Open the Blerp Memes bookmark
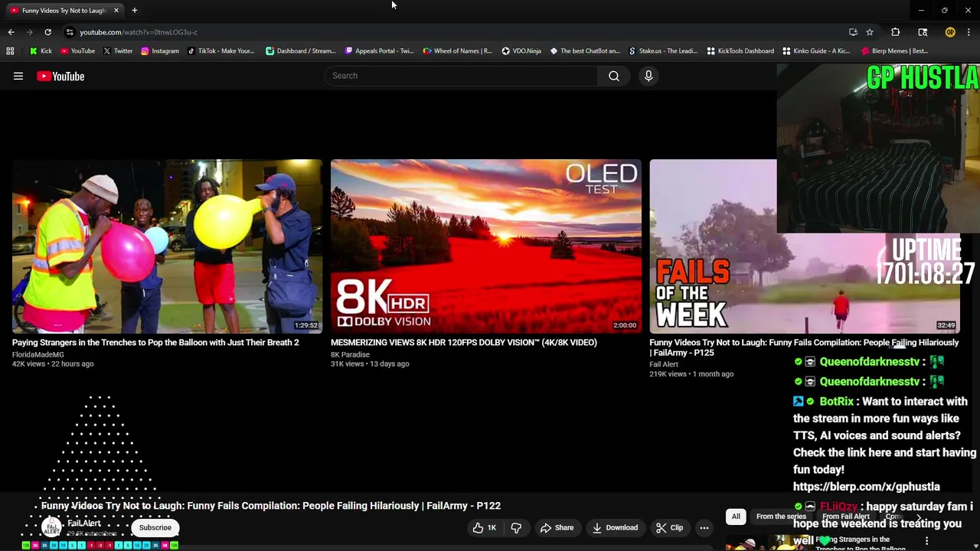980x551 pixels. 894,51
